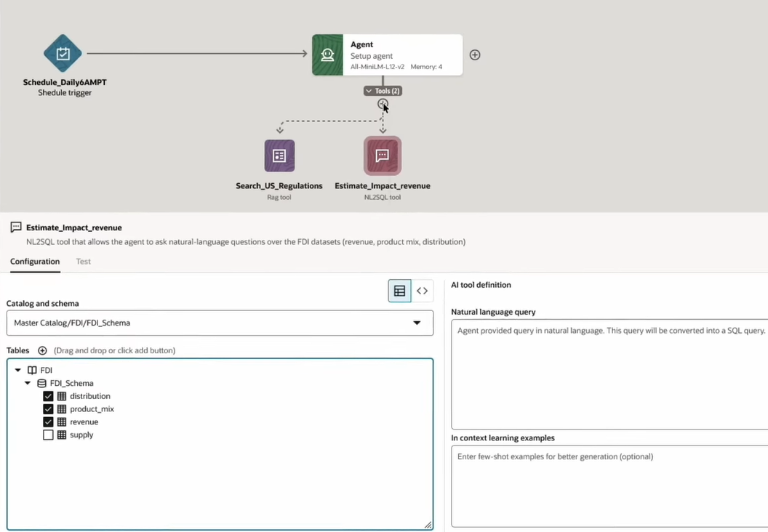Click the AI tool definition heading

[481, 285]
